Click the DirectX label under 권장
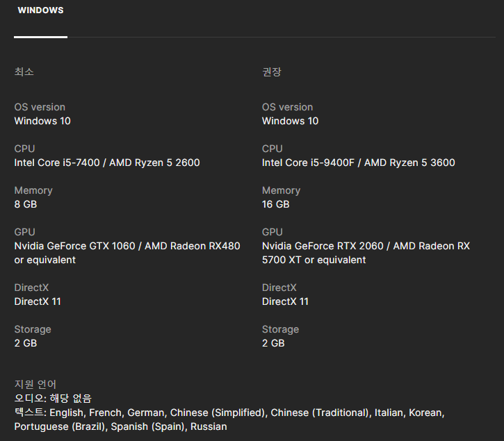 279,288
